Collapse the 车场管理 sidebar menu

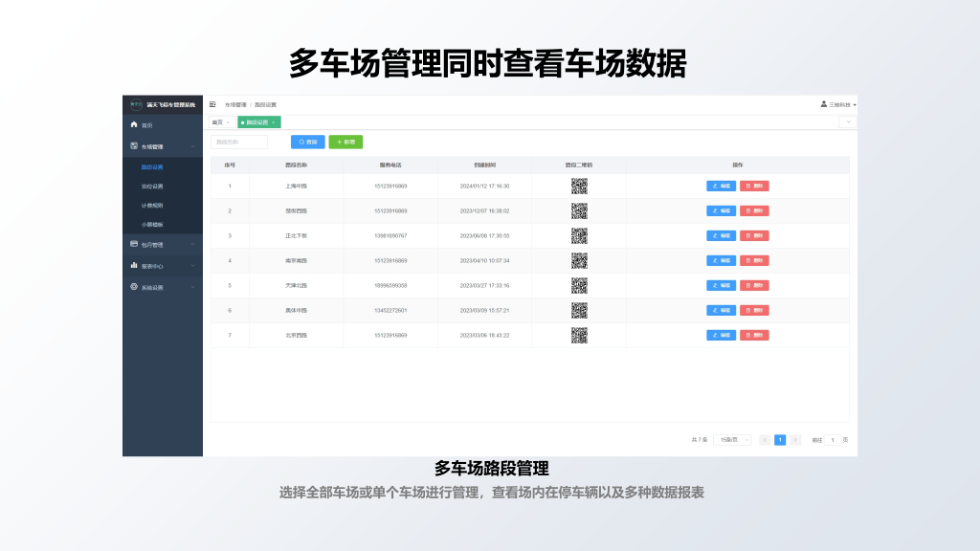click(x=193, y=146)
